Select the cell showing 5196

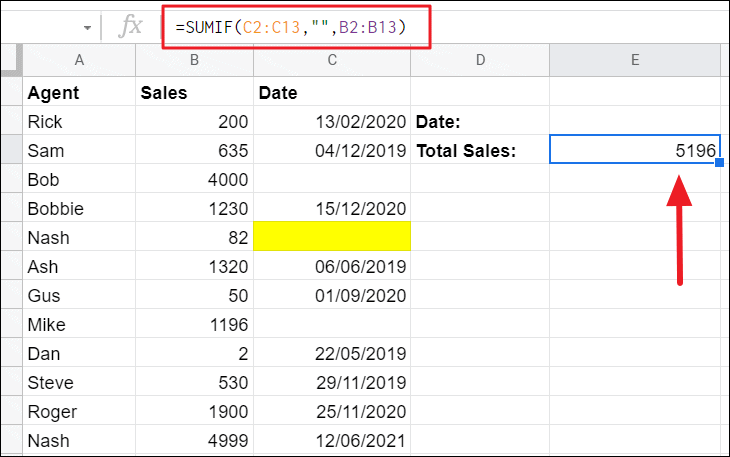click(x=634, y=151)
